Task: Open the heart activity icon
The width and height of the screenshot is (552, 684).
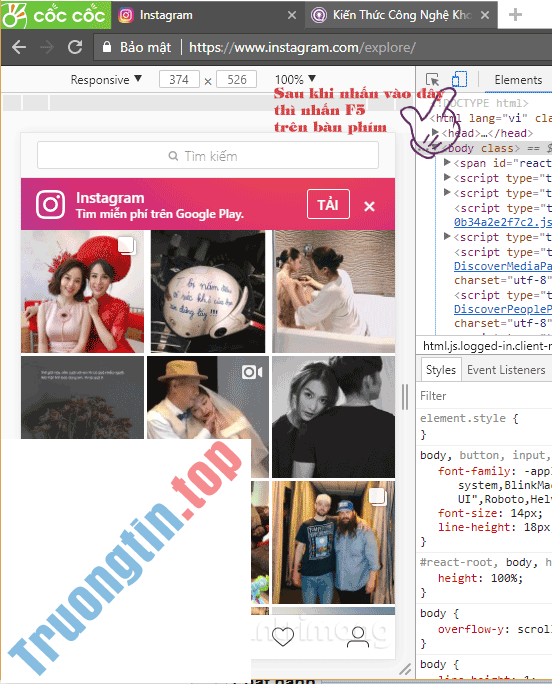Action: pyautogui.click(x=283, y=636)
